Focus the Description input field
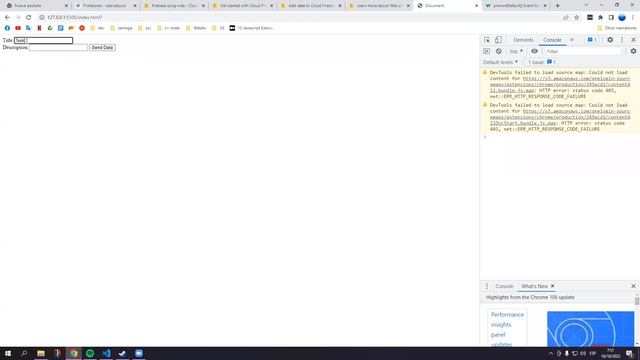The width and height of the screenshot is (640, 360). pos(58,47)
